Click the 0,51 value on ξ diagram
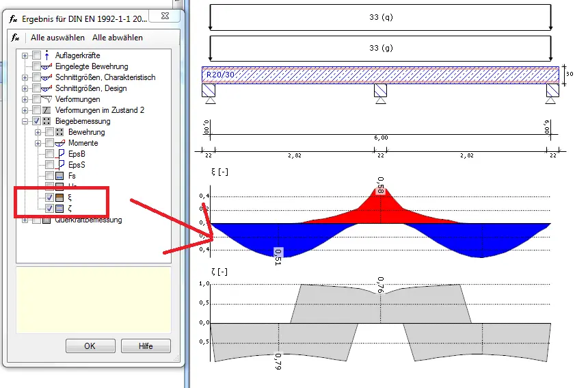Screen dimensions: 588x388 (278, 257)
